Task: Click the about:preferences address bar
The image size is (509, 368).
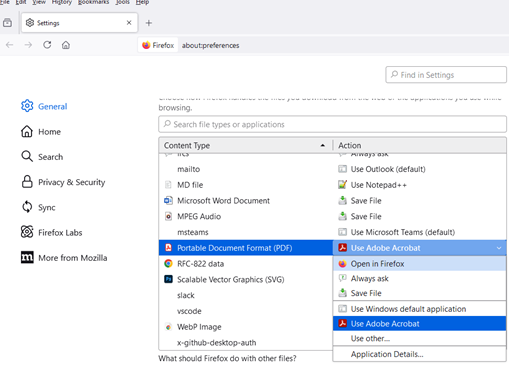Action: click(x=210, y=45)
